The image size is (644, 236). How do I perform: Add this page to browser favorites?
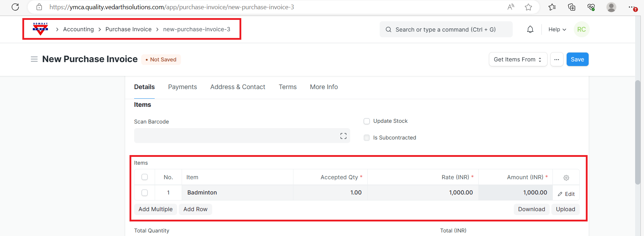(x=528, y=7)
